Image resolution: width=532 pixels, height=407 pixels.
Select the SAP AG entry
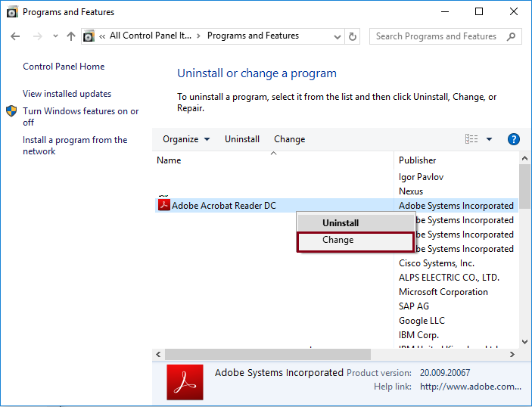pyautogui.click(x=414, y=306)
